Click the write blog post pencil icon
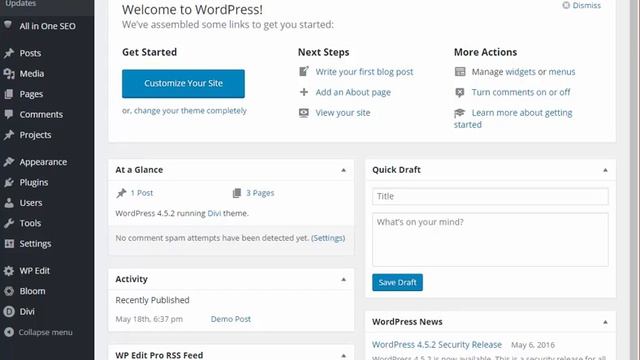 click(304, 71)
